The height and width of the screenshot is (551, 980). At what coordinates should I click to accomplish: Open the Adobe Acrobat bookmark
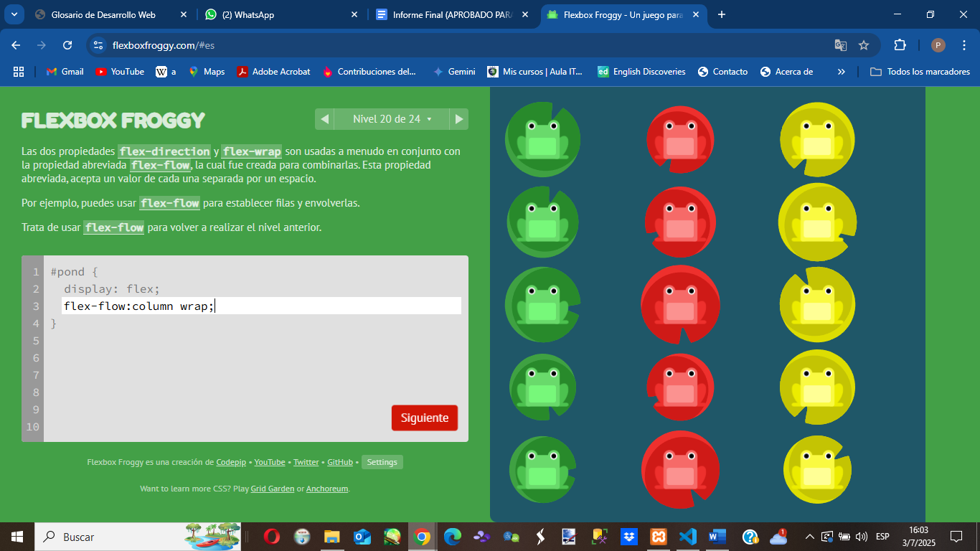[274, 72]
